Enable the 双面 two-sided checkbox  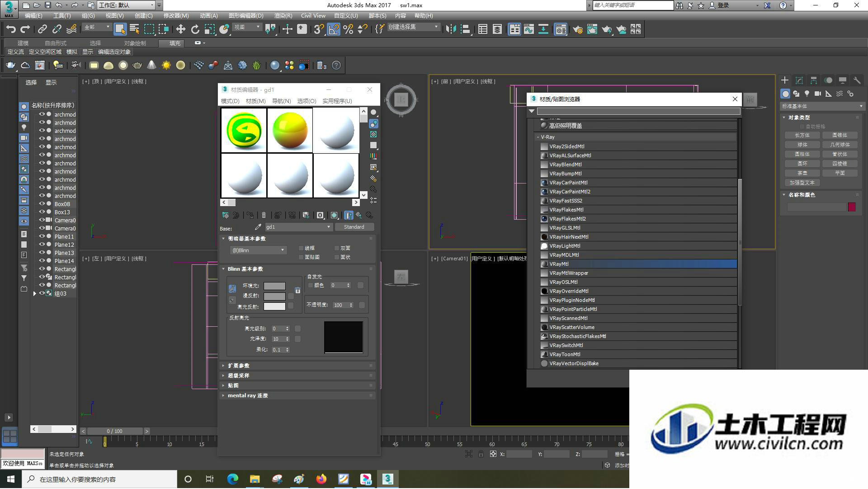pos(337,249)
